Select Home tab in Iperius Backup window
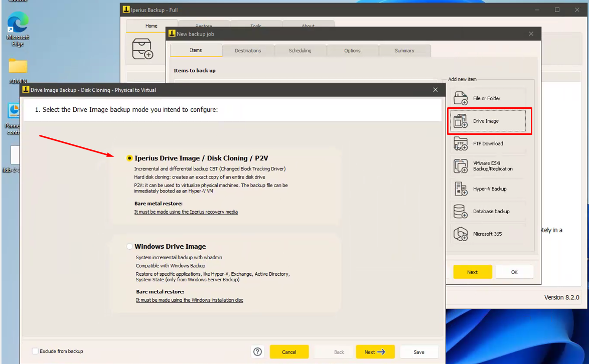The height and width of the screenshot is (364, 589). [x=152, y=26]
